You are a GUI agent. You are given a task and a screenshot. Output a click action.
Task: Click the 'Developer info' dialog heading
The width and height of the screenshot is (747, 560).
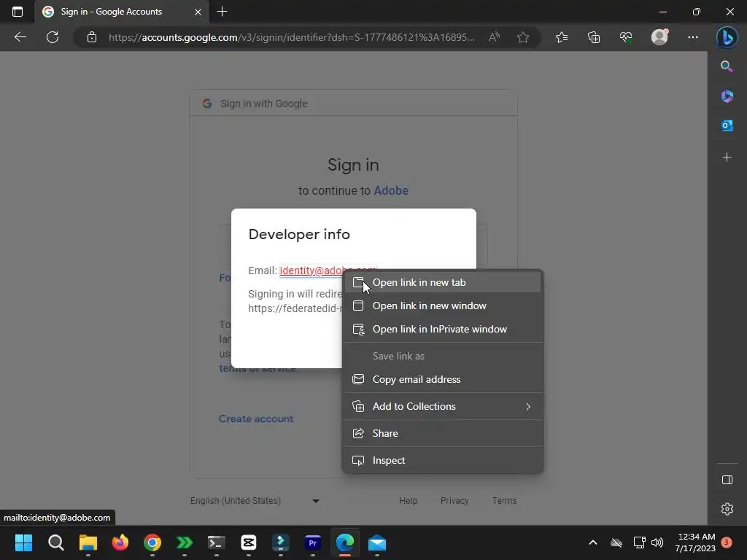point(299,234)
